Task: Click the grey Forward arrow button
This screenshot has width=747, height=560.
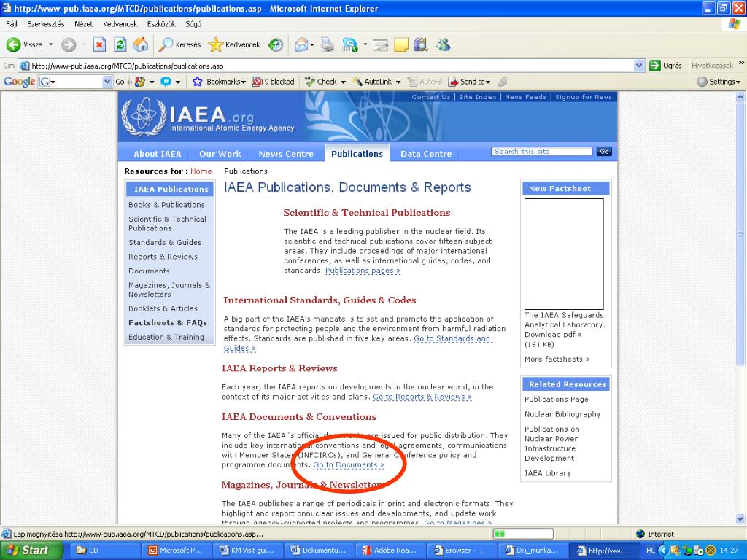Action: click(69, 44)
